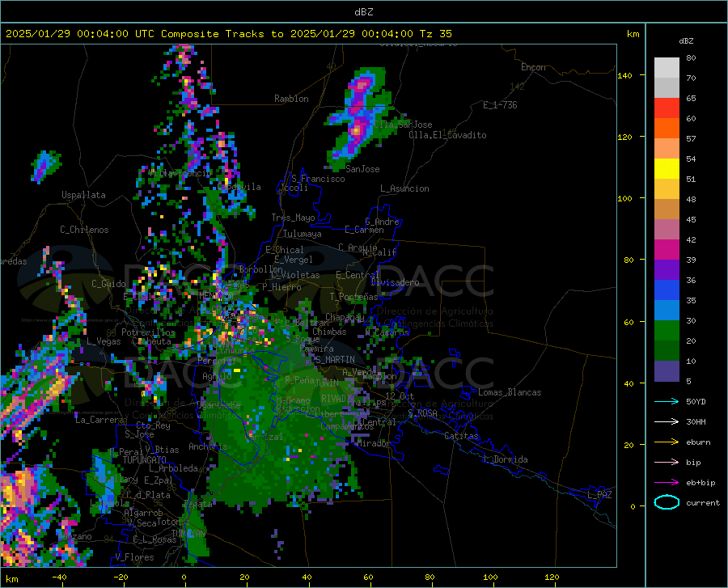Click the E_Carmen map label

364,229
